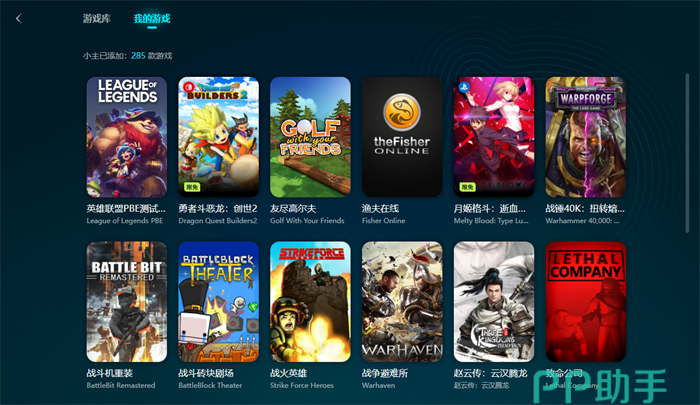Open Warhammer 40K Warpforge cover

[586, 137]
